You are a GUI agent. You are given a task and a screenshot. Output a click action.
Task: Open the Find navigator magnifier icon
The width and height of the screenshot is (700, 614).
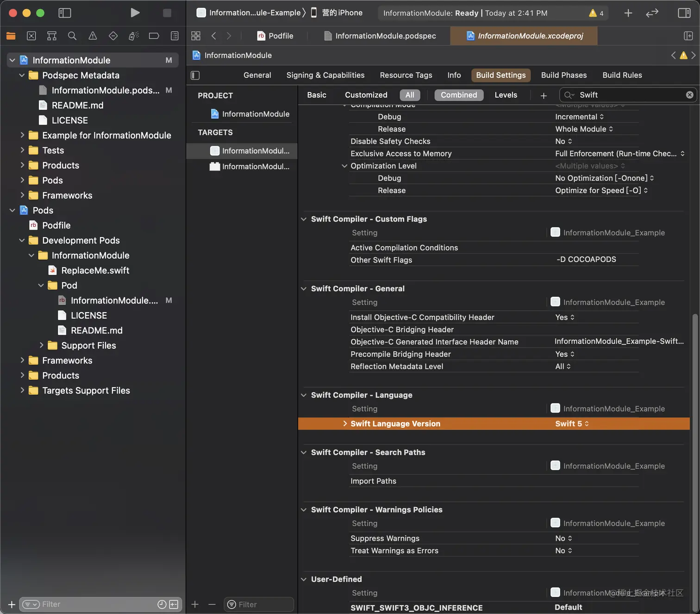(x=72, y=36)
